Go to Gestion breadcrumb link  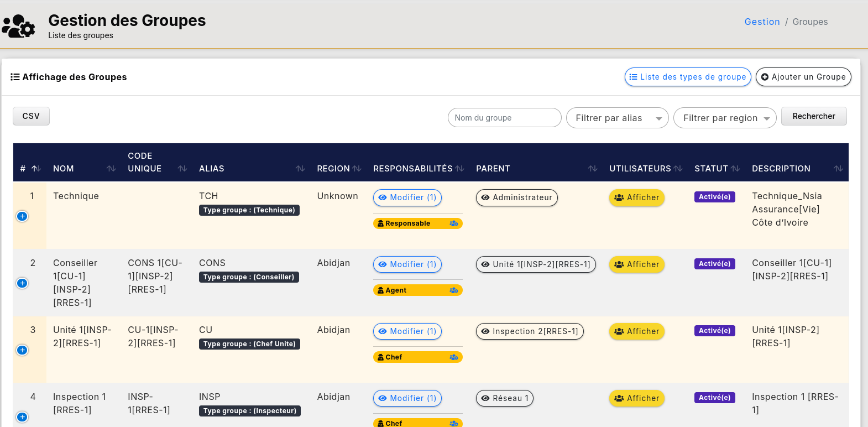pos(762,22)
